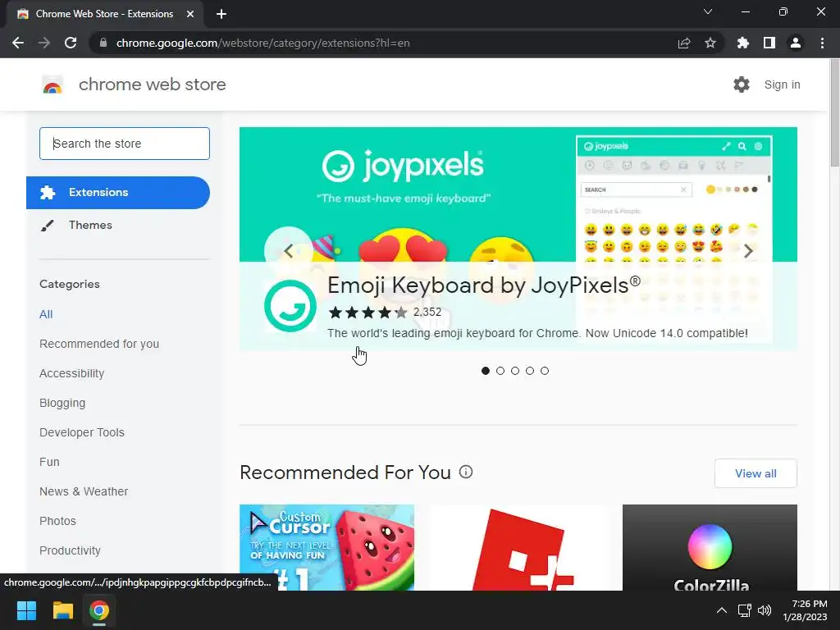The width and height of the screenshot is (840, 630).
Task: Show hidden system tray icons
Action: (x=722, y=610)
